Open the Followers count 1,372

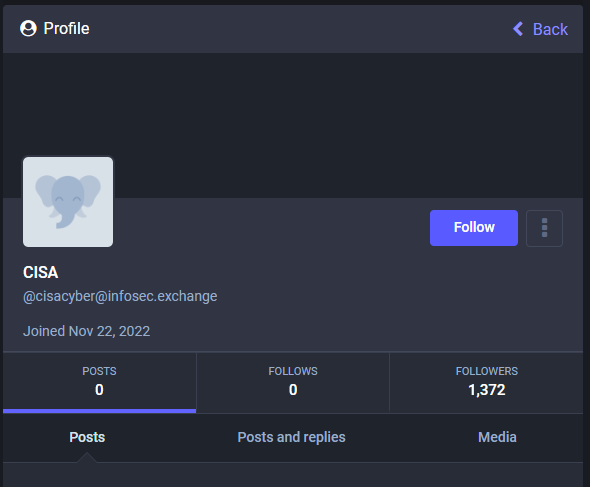[487, 382]
